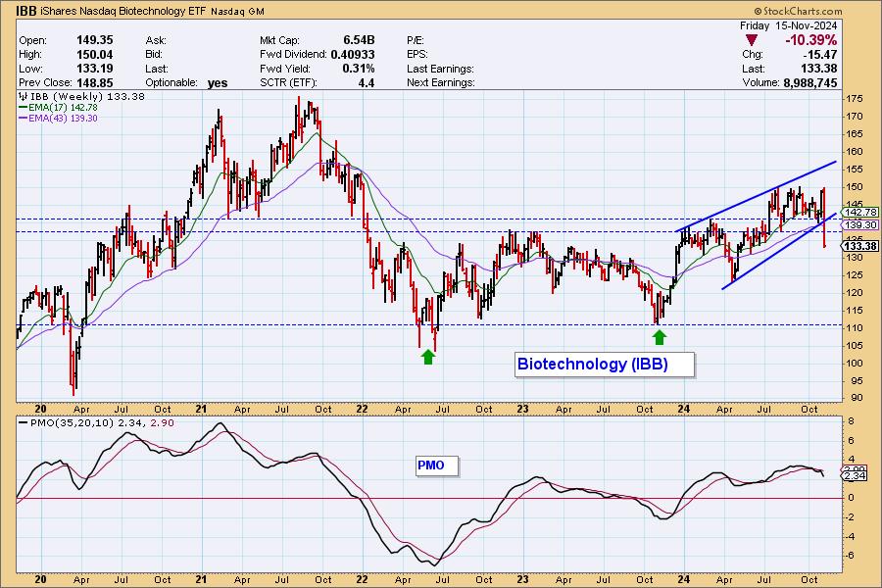Select the Open value 149.35
The height and width of the screenshot is (588, 882).
click(x=94, y=40)
